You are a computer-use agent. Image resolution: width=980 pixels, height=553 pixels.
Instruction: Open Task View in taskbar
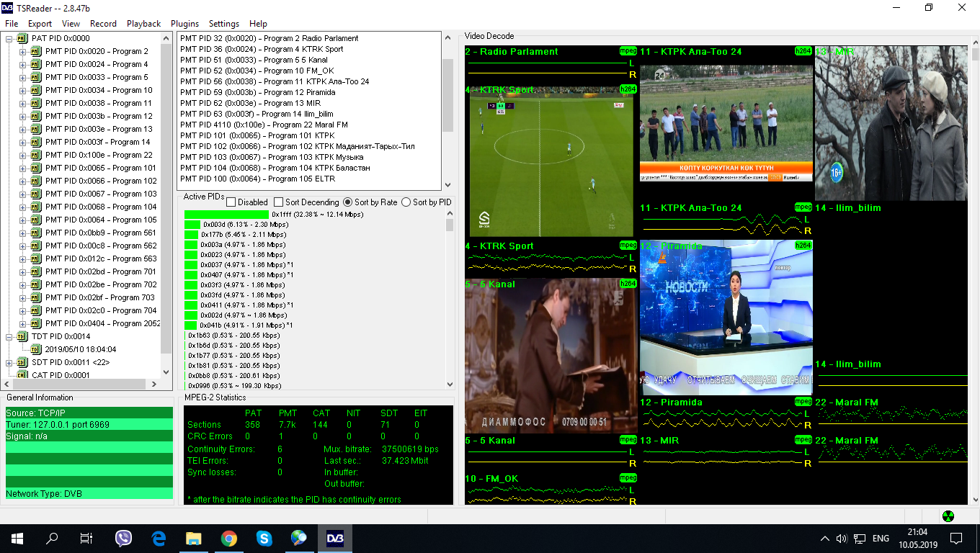pos(86,538)
